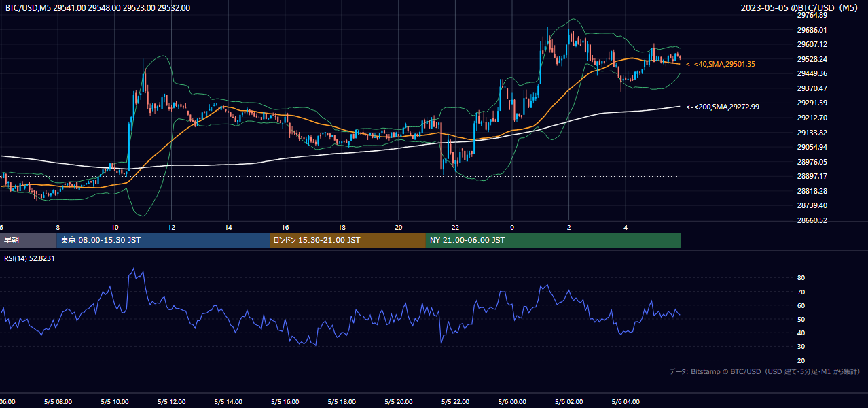
Task: Click hour tick 12 under price chart
Action: pyautogui.click(x=172, y=228)
